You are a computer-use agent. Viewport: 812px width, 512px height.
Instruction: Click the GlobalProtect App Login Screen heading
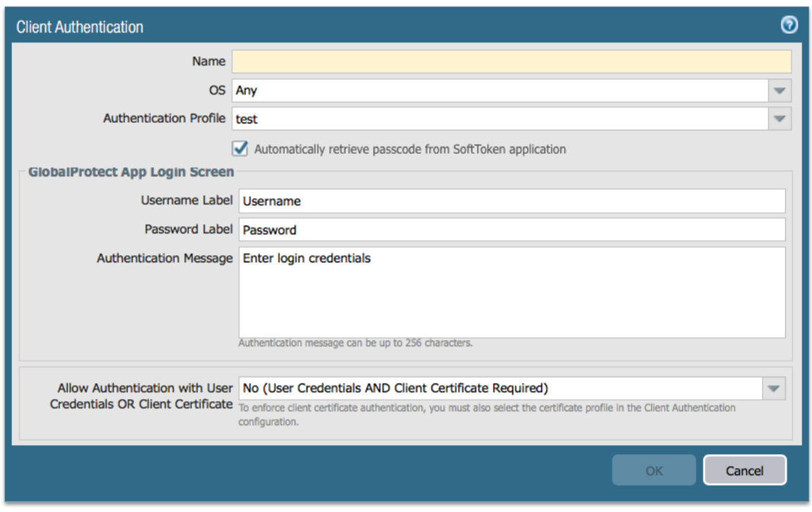[131, 172]
